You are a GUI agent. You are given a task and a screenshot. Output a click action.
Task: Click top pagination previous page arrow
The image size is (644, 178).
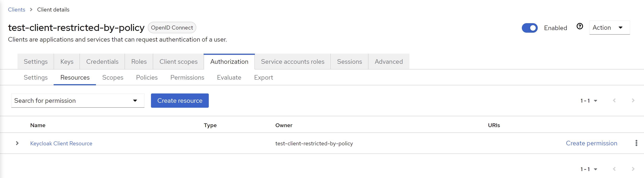pyautogui.click(x=614, y=100)
